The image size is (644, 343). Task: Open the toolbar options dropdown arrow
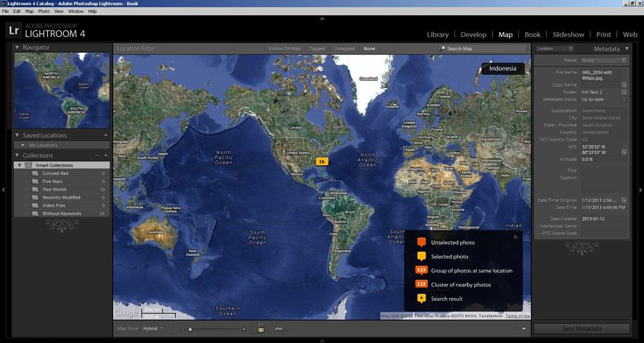[x=524, y=329]
